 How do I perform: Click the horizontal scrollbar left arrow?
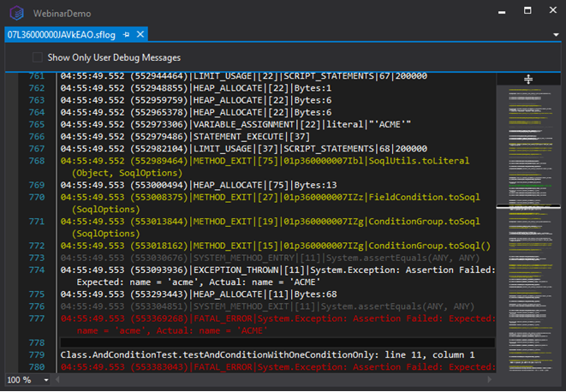(57, 379)
